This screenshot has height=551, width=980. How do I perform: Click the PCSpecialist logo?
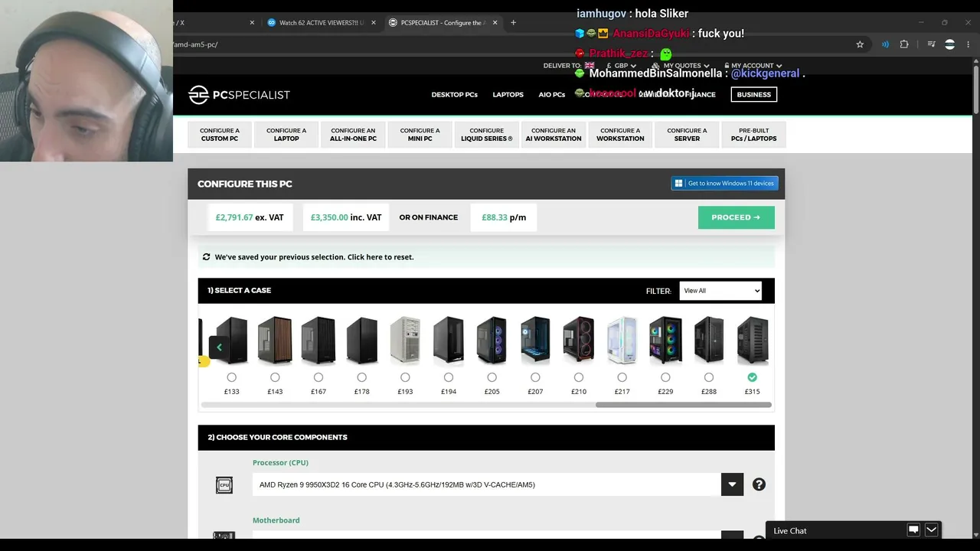click(x=239, y=94)
